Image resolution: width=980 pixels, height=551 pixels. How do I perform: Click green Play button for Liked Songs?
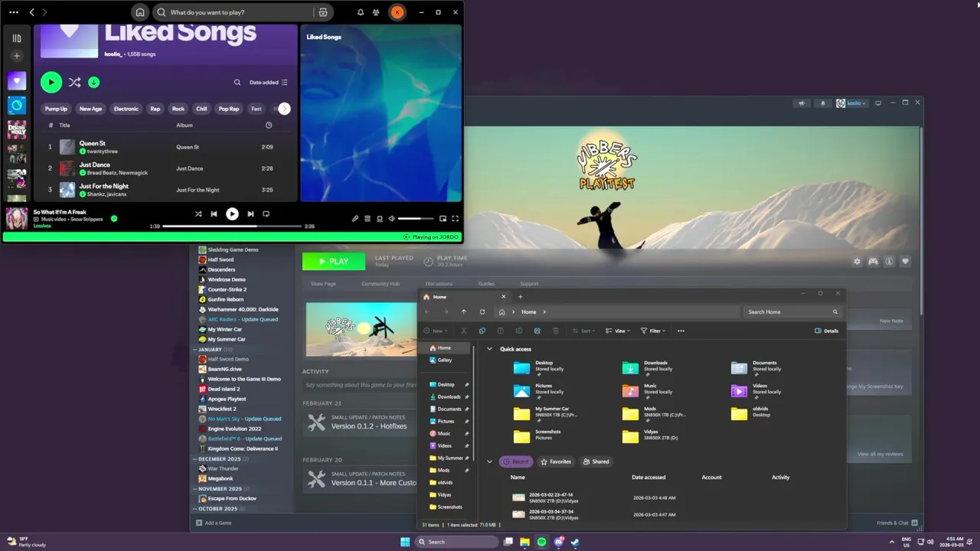click(51, 82)
